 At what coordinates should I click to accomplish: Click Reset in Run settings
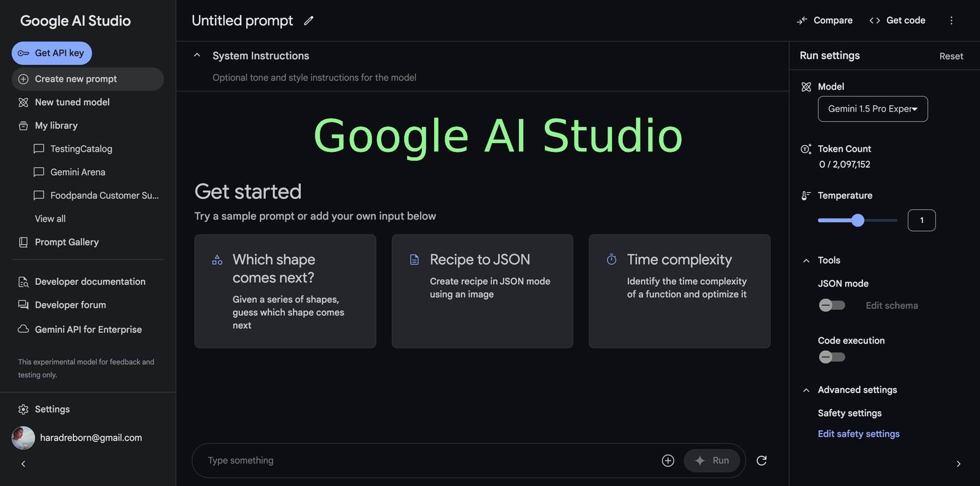click(x=951, y=56)
